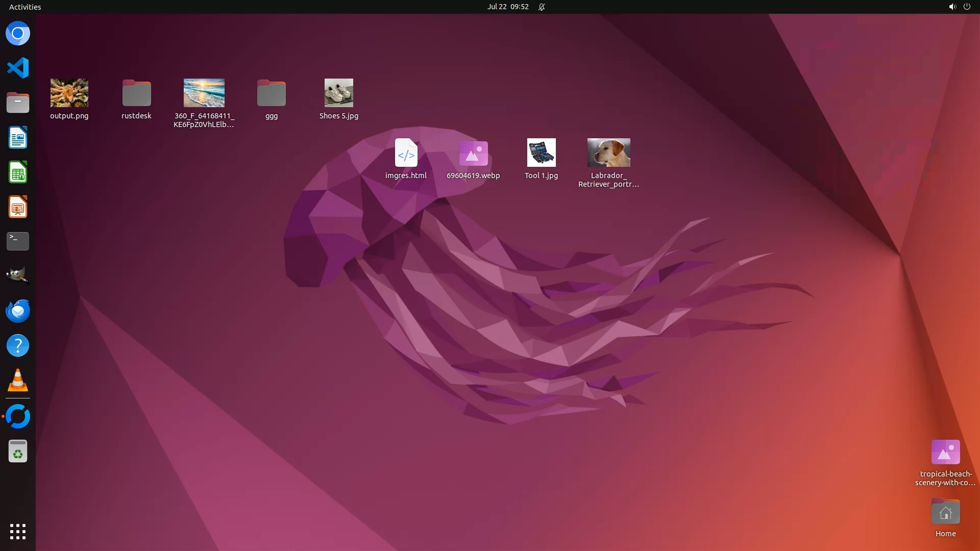Open Thunderbird mail client
The width and height of the screenshot is (980, 551).
pyautogui.click(x=18, y=311)
